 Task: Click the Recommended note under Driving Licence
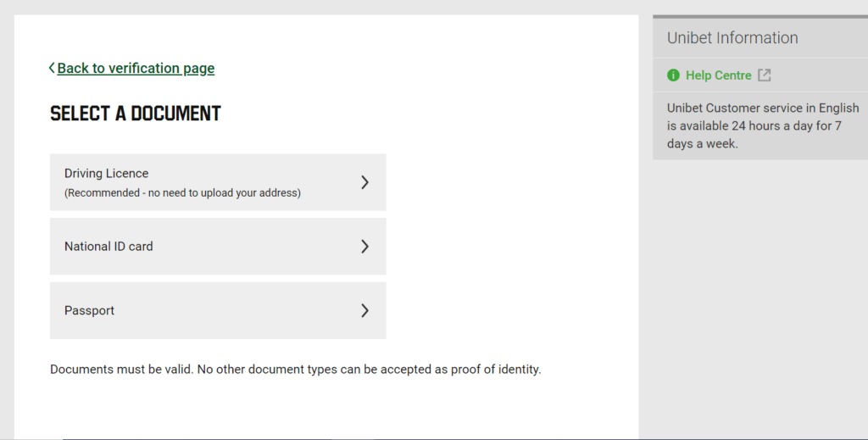(182, 193)
